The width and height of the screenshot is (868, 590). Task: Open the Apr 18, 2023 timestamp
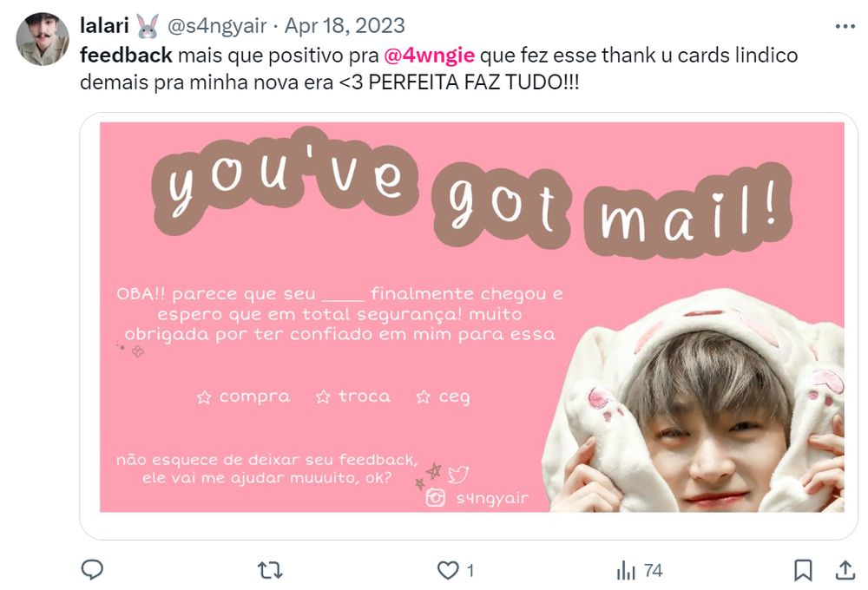345,26
